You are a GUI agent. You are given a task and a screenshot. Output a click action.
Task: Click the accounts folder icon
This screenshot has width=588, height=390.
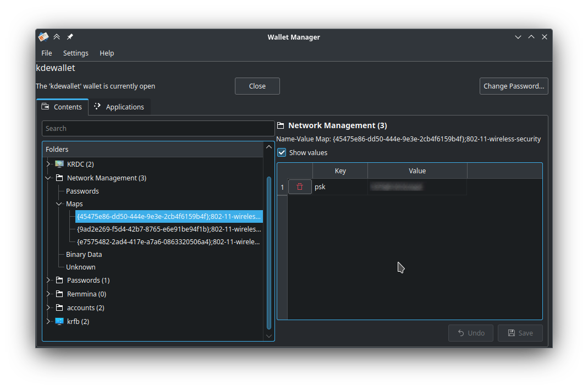[x=59, y=307]
